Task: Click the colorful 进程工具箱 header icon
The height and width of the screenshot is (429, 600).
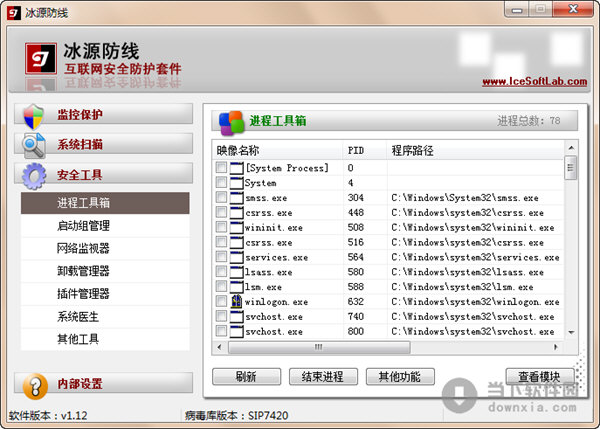Action: 231,121
